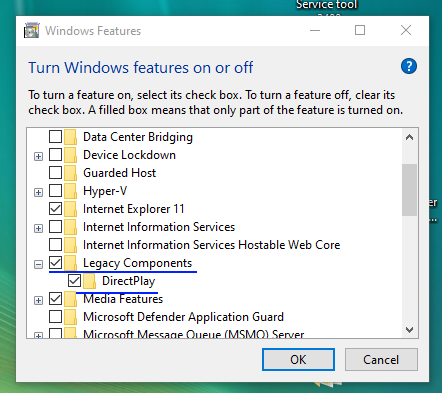The width and height of the screenshot is (442, 393).
Task: Uncheck the Media Features checkbox
Action: tap(55, 299)
